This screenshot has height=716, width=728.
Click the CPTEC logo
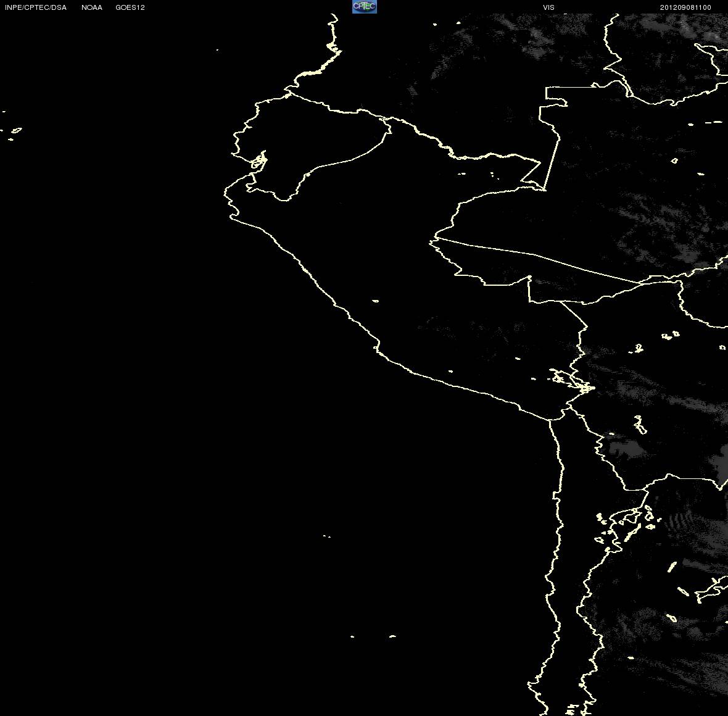(365, 7)
